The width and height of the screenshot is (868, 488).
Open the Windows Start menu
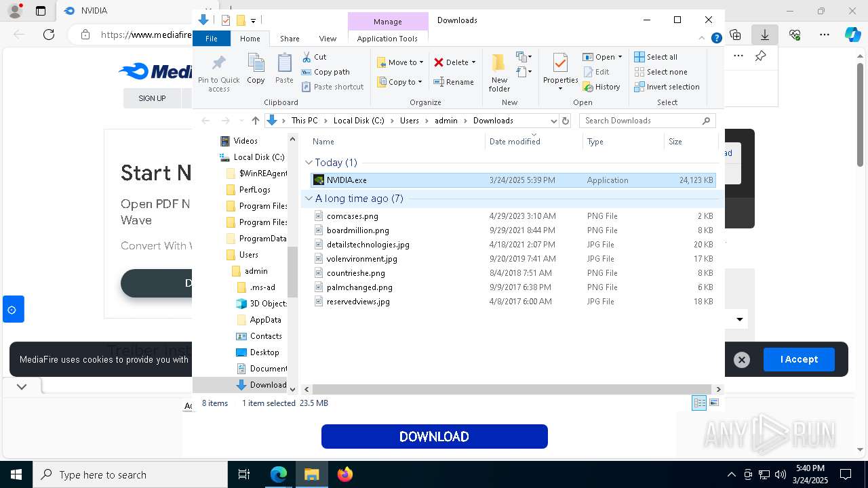click(x=16, y=474)
